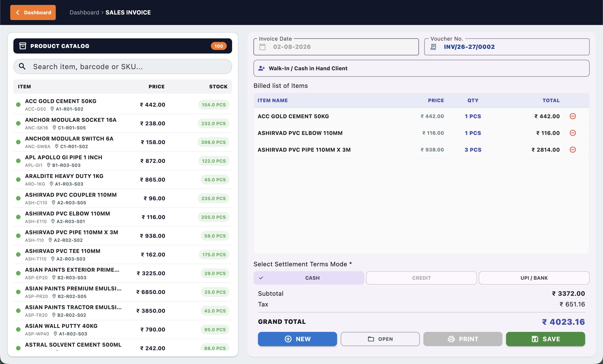603x364 pixels.
Task: Click the QTY column header in billed list
Action: [x=473, y=100]
